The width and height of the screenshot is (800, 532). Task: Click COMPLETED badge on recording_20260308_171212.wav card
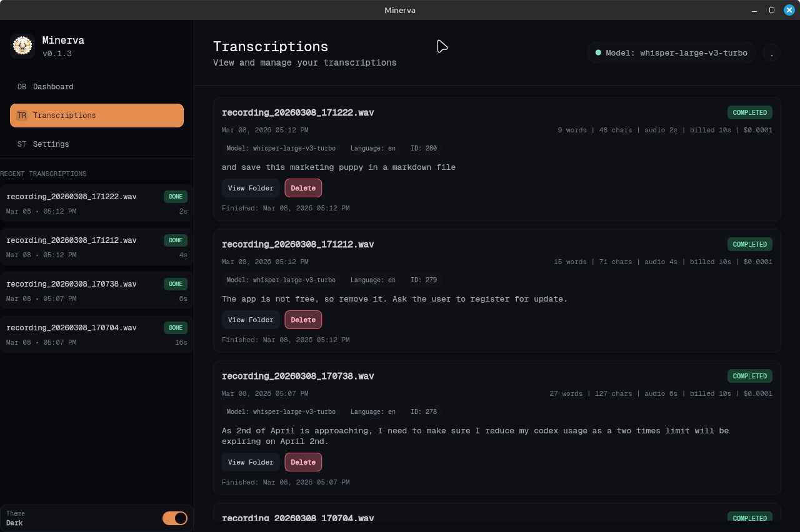coord(749,244)
